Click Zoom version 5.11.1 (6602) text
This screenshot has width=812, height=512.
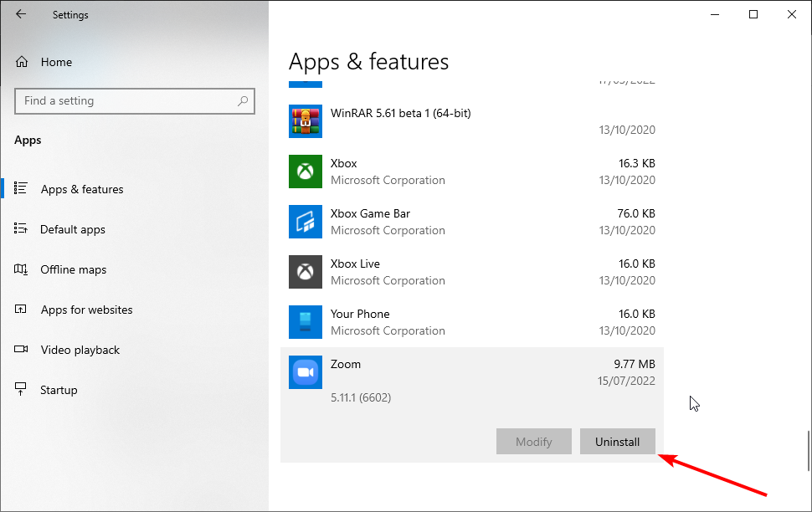[361, 397]
